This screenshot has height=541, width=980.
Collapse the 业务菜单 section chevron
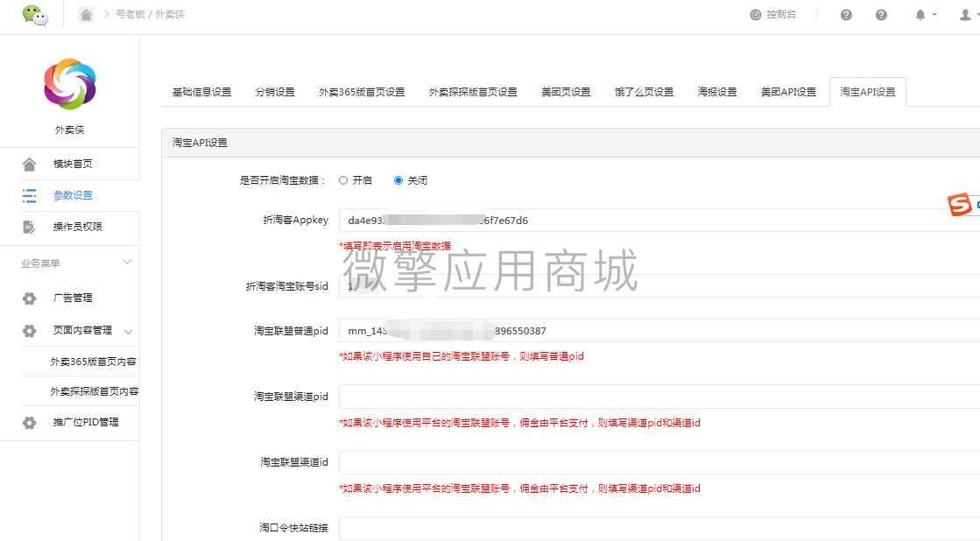(127, 263)
